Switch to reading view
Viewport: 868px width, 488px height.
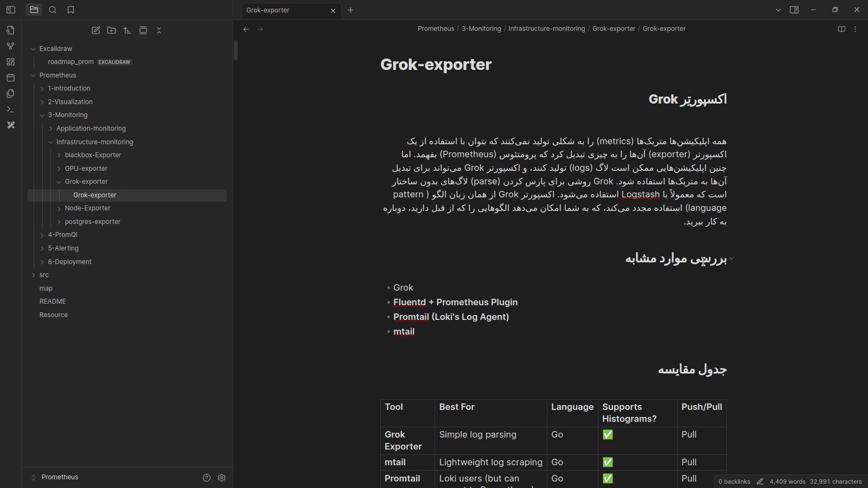[841, 29]
